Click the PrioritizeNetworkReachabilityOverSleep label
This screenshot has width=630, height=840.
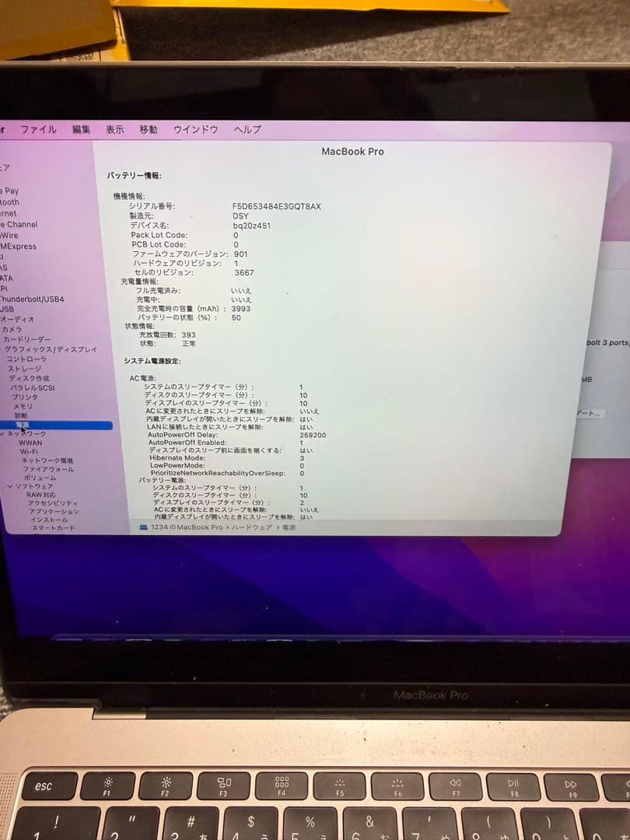(218, 473)
